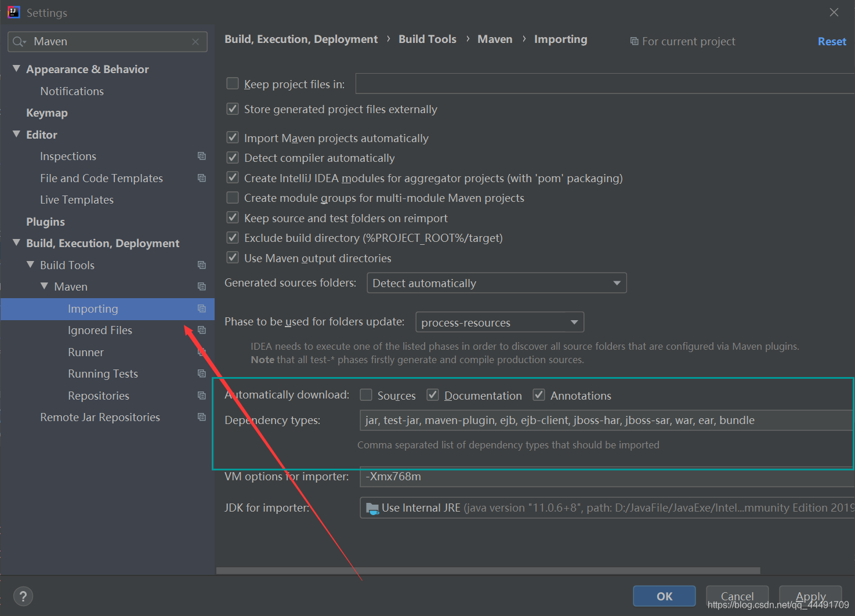
Task: Open help with the question mark button
Action: tap(23, 596)
